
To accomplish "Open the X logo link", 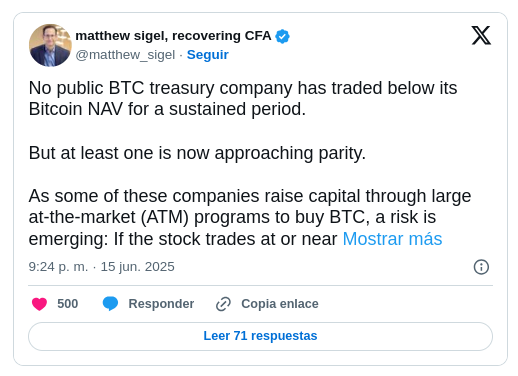I will (x=481, y=35).
